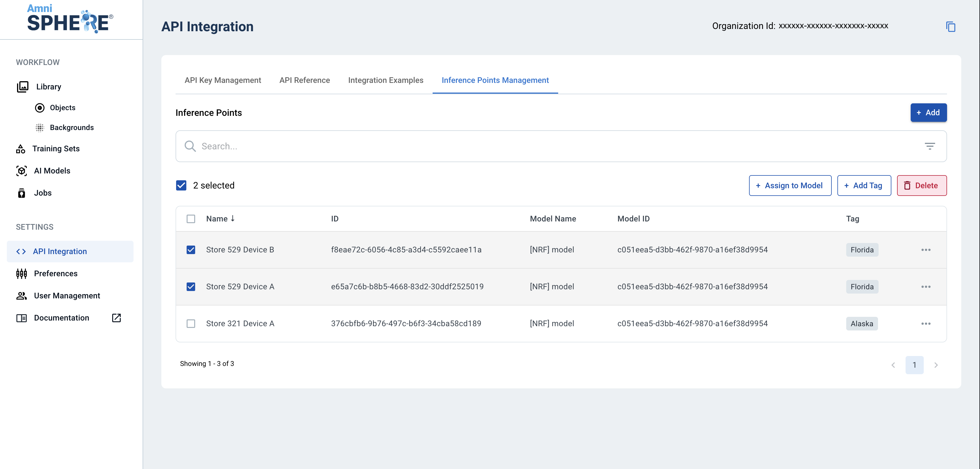Open more options for Store 529 Device B
This screenshot has width=980, height=469.
[x=925, y=250]
